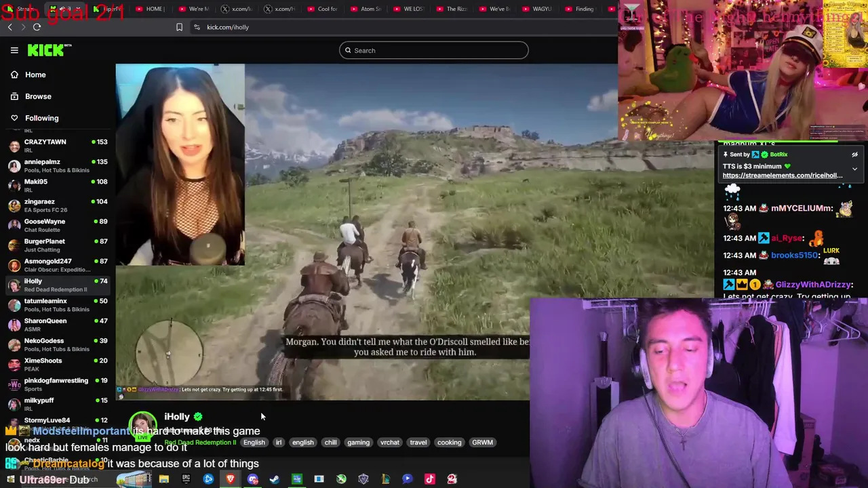Click the cooking tag

[x=449, y=443]
